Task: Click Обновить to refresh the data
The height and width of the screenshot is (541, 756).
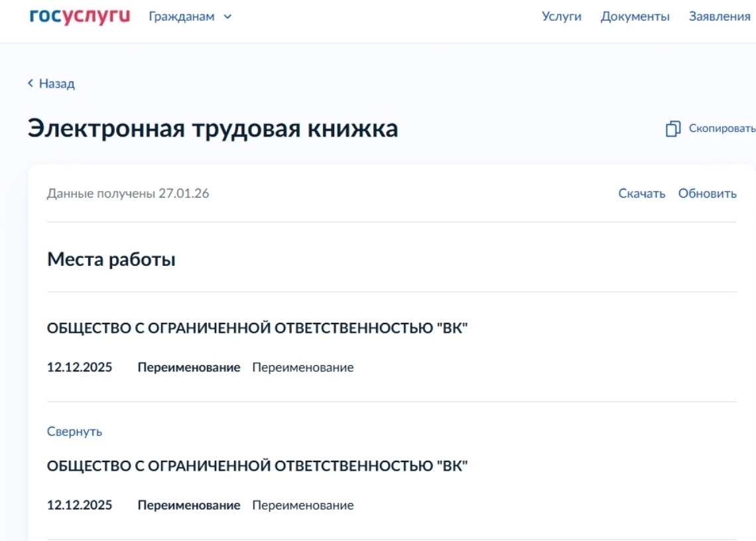Action: tap(708, 194)
